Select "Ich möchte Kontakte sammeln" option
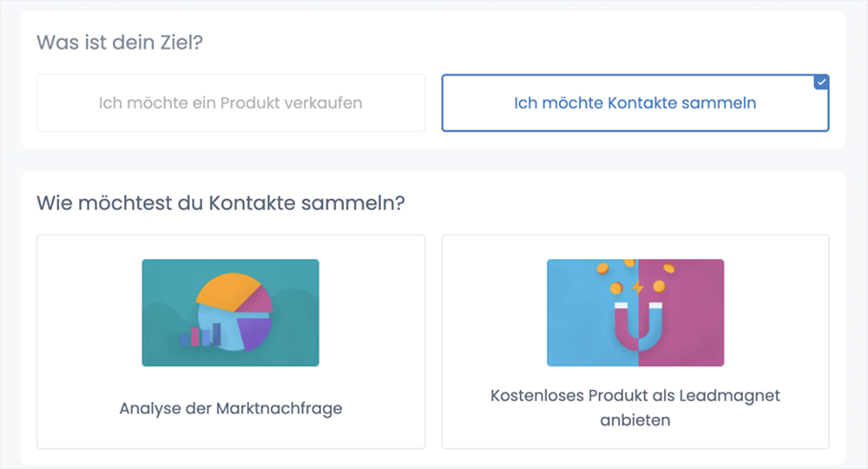868x469 pixels. coord(635,102)
